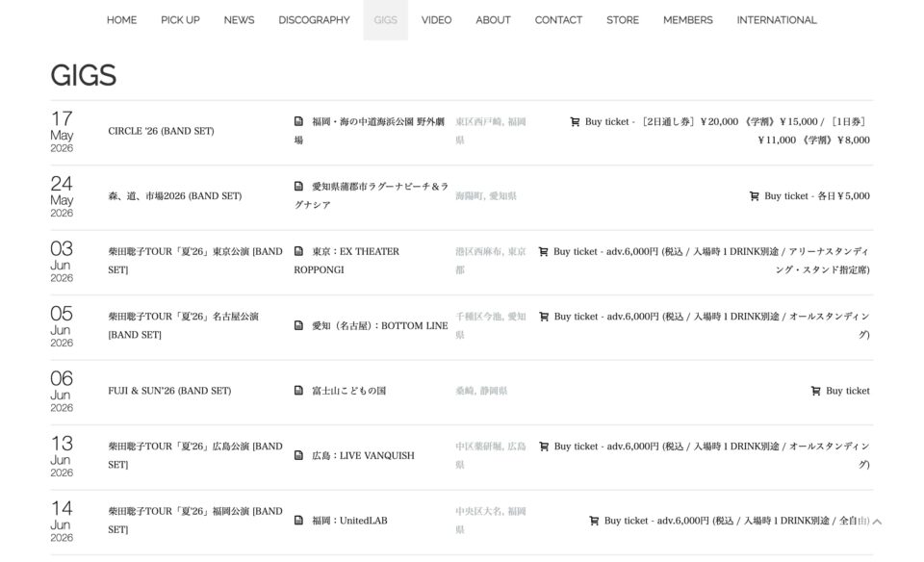Click the 13 Jun 2026 date
Screen dimensions: 924x562
(62, 456)
